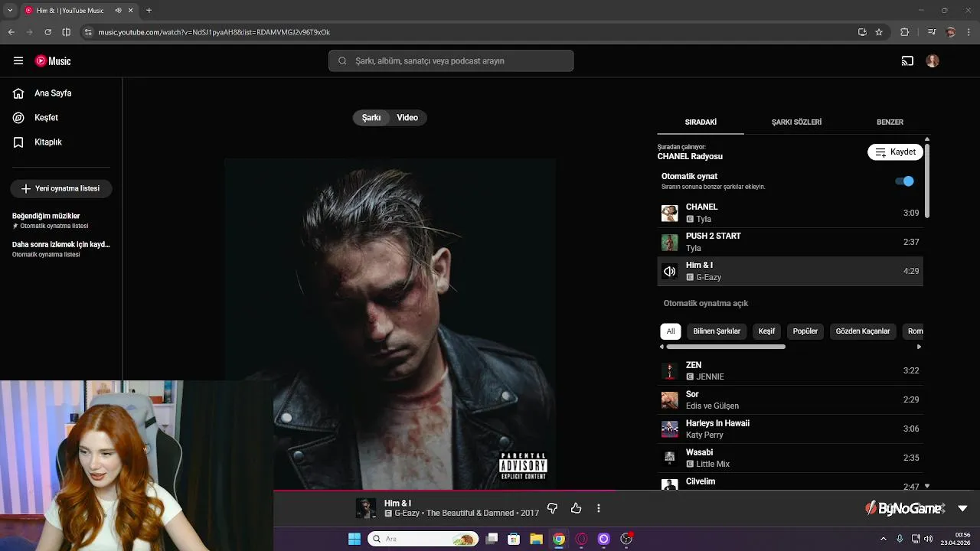Open the account avatar menu

tap(932, 61)
